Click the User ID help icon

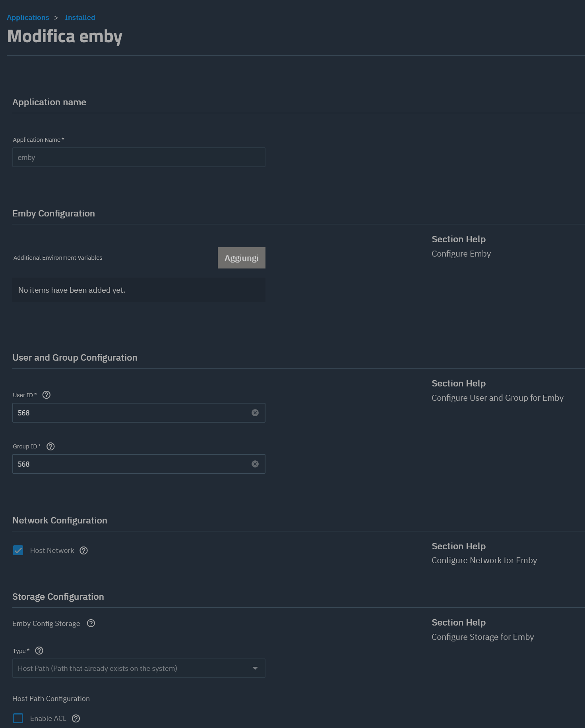click(46, 395)
